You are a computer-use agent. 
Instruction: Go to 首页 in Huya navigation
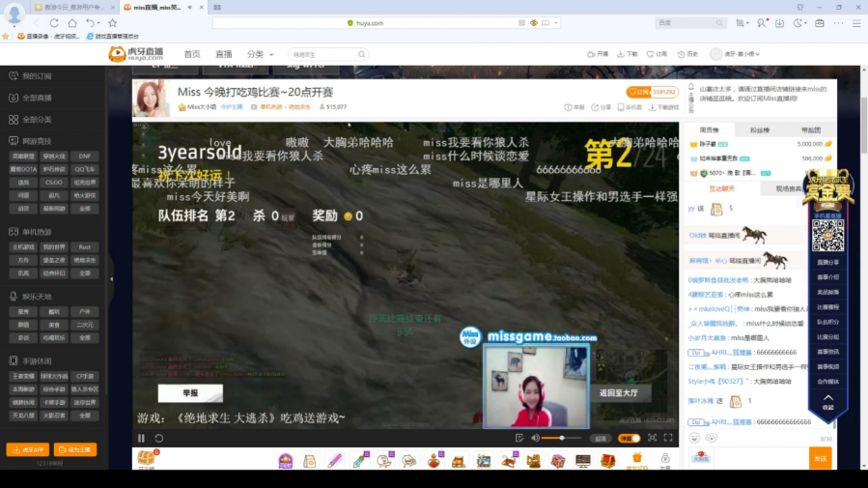coord(192,54)
